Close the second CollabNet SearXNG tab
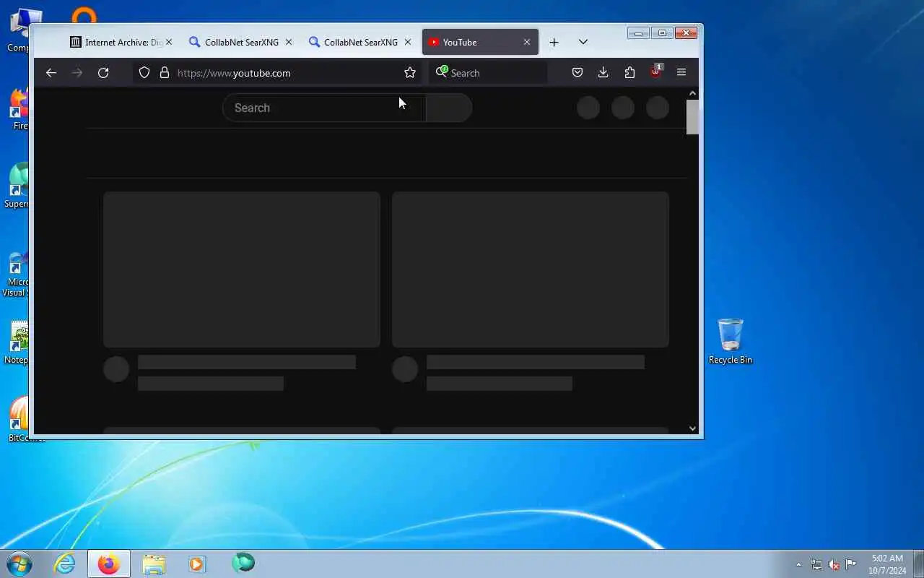The width and height of the screenshot is (924, 578). point(408,43)
